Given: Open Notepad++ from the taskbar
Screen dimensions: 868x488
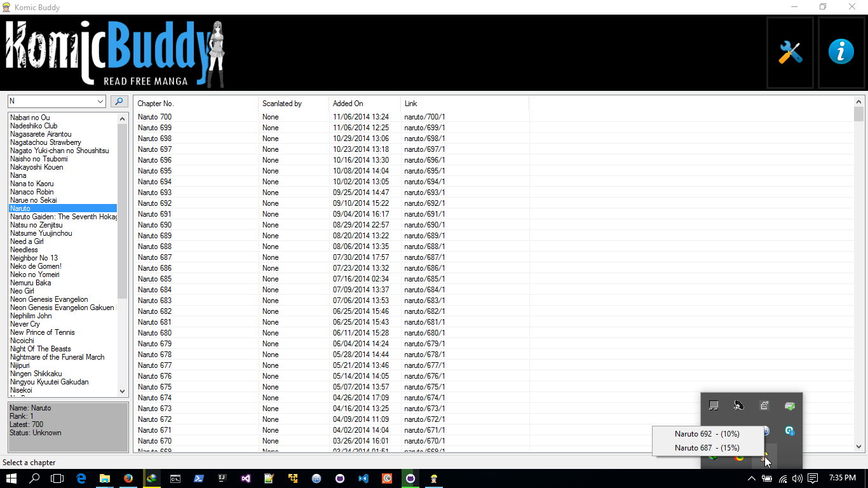Looking at the screenshot, I should pyautogui.click(x=269, y=478).
